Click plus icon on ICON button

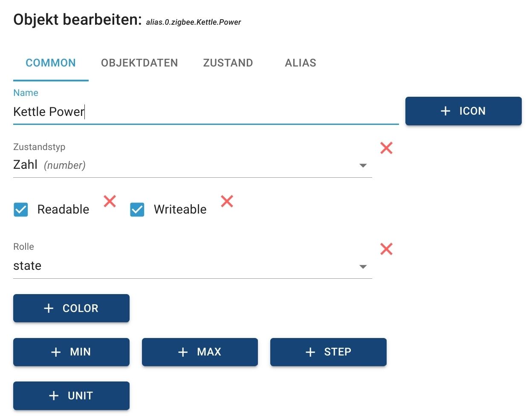point(445,111)
